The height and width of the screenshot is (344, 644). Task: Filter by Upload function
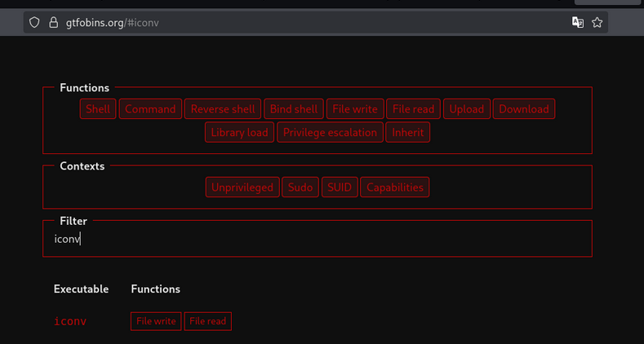tap(467, 109)
